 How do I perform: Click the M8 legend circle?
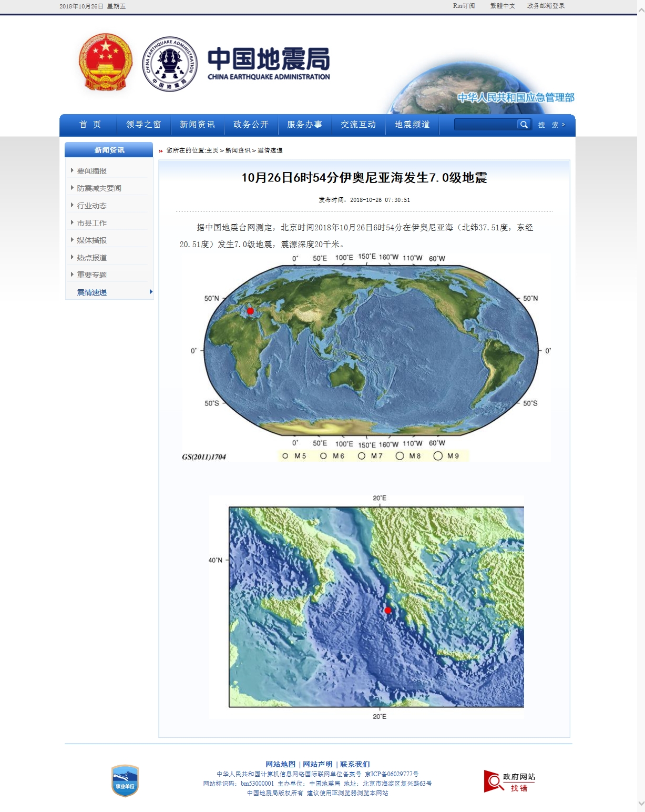400,456
